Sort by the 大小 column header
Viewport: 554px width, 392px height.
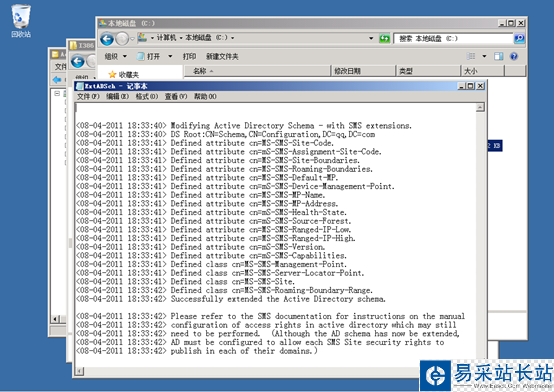click(x=483, y=71)
